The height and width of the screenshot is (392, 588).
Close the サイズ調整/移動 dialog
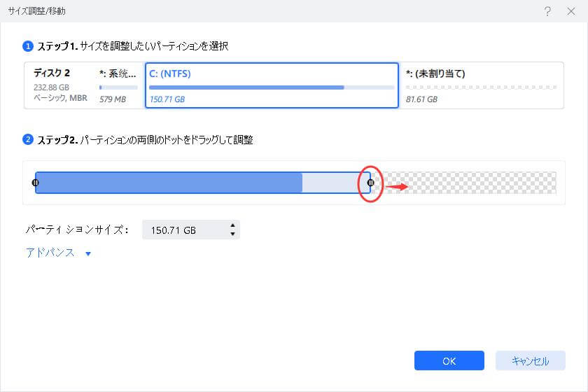click(x=571, y=11)
